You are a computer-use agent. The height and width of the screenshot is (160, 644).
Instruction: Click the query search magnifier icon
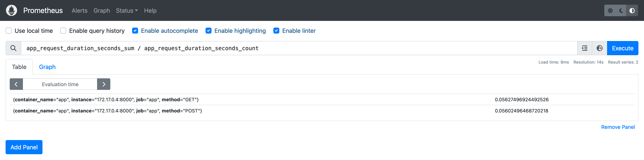point(13,48)
